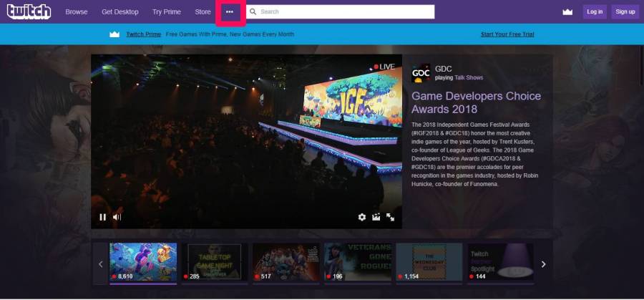Click Start Your Free Trial link
Screen dimensions: 644x300
tap(507, 34)
